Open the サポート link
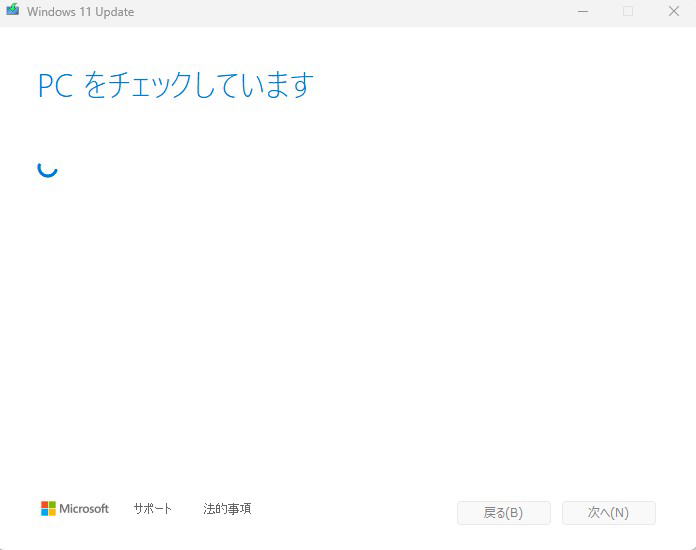Image resolution: width=696 pixels, height=550 pixels. coord(153,509)
